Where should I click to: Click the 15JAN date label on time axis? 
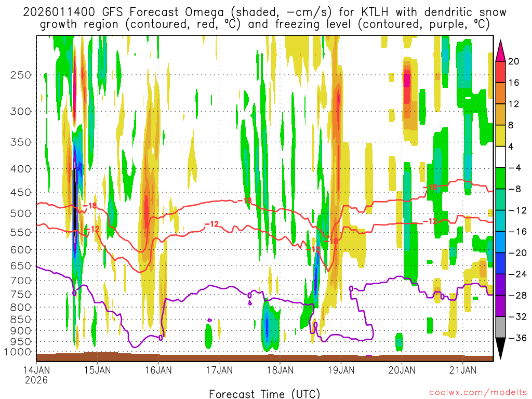pyautogui.click(x=97, y=370)
